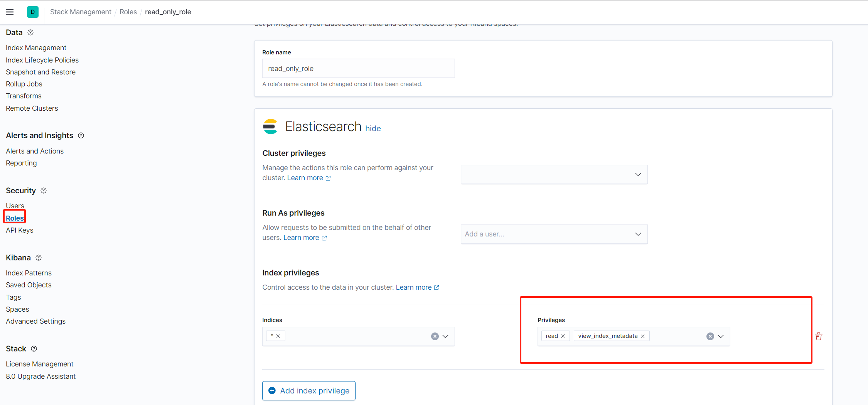Go to Roles breadcrumb
The image size is (868, 405).
pos(128,12)
